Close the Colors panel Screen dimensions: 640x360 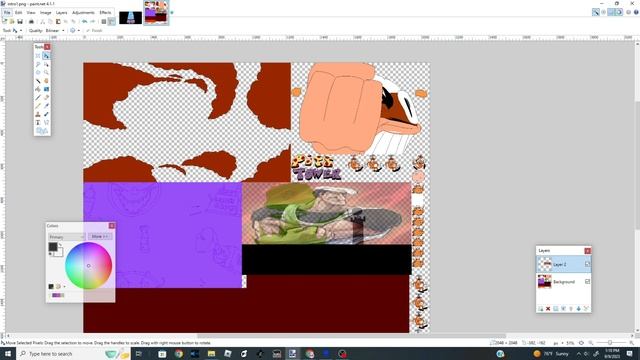[111, 226]
